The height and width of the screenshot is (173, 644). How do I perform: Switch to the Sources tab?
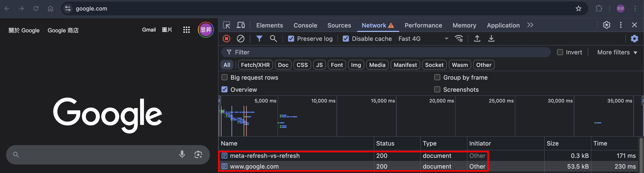coord(339,25)
